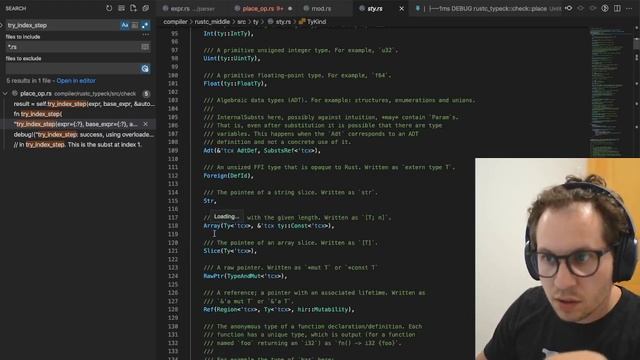Screen dimensions: 640x360
Task: Click 'Array(Ty<'tcx>' on line 118
Action: [x=227, y=226]
